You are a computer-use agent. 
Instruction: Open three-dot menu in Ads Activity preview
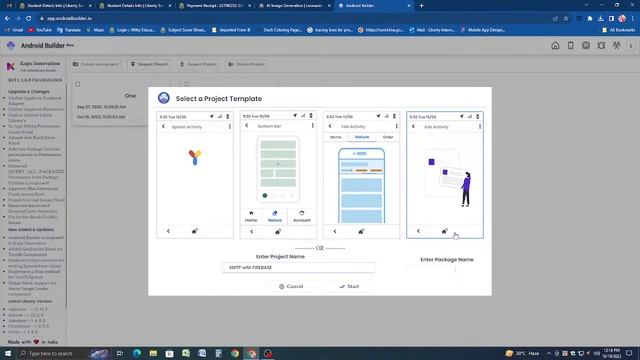click(480, 127)
